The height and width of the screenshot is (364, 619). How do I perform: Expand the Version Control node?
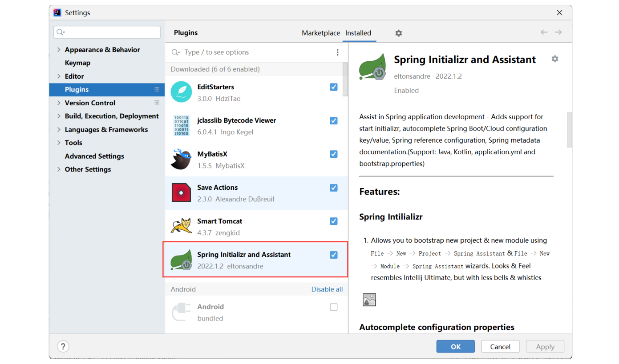[59, 103]
